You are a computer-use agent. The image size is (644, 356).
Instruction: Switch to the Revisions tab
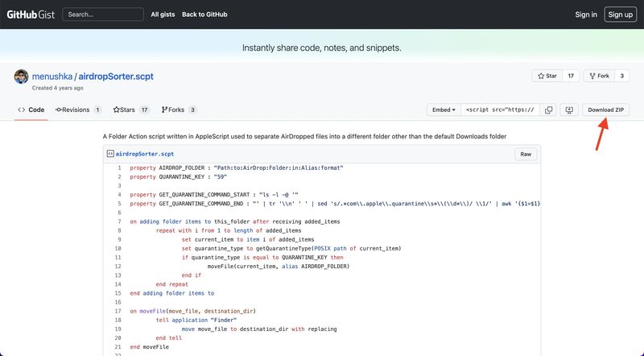[78, 110]
